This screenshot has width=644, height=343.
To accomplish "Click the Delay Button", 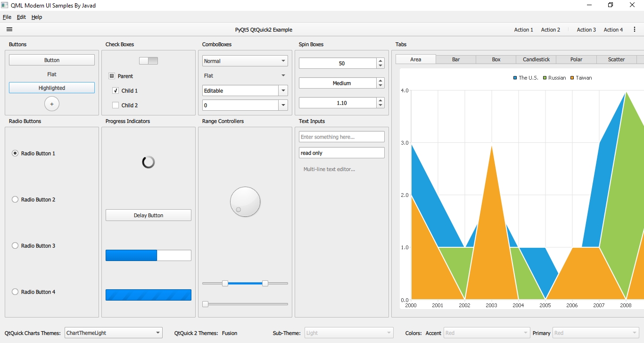I will coord(149,215).
